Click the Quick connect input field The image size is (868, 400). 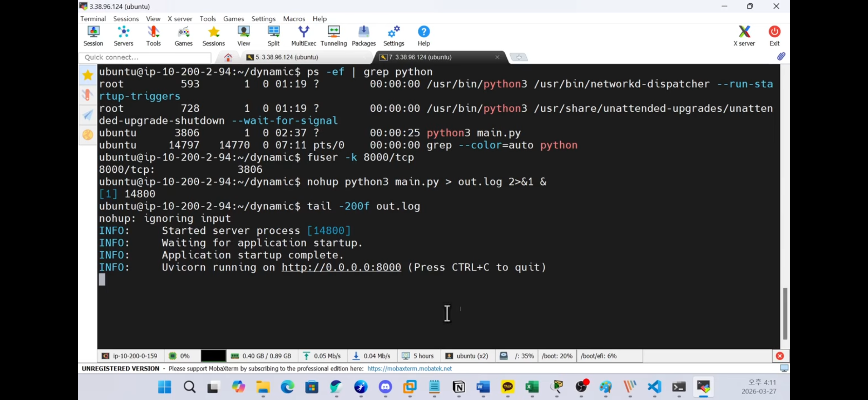[x=145, y=57]
